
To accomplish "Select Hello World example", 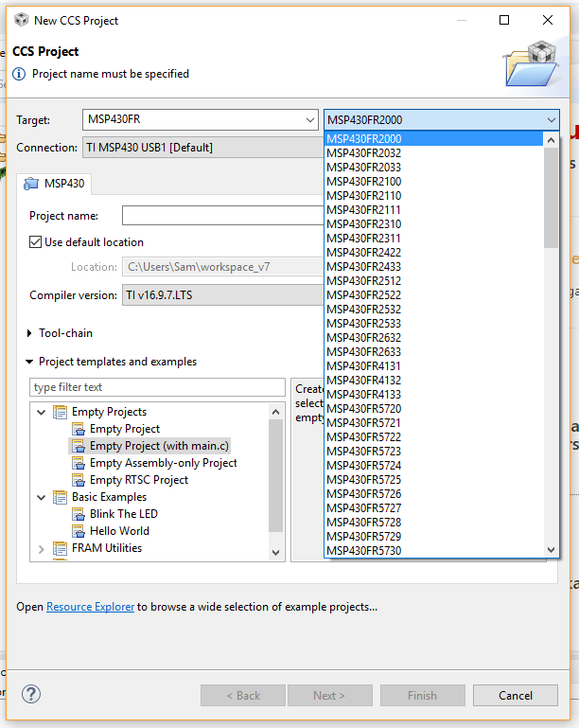I will [x=119, y=531].
